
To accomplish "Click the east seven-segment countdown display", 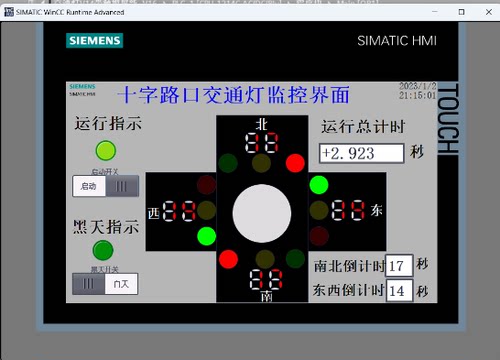I will [348, 210].
